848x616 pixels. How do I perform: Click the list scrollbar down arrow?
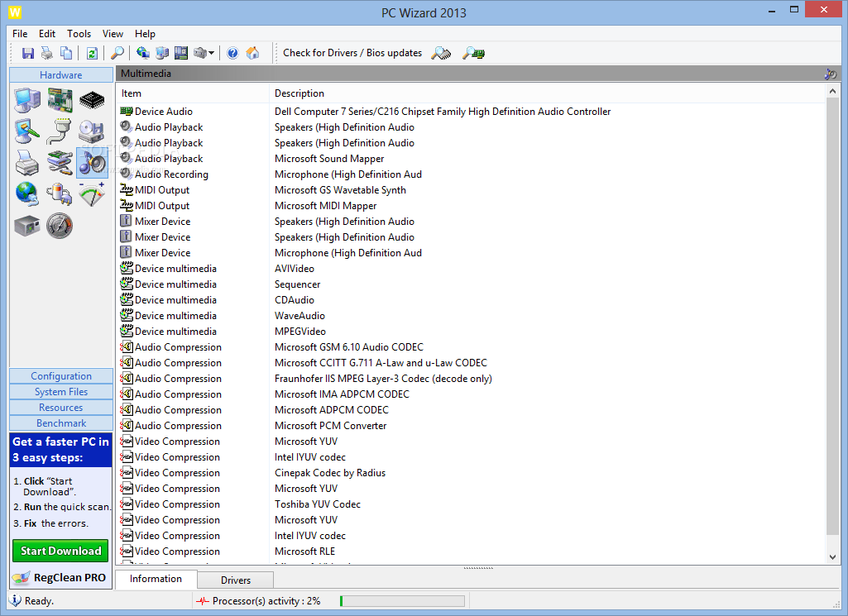[x=832, y=557]
